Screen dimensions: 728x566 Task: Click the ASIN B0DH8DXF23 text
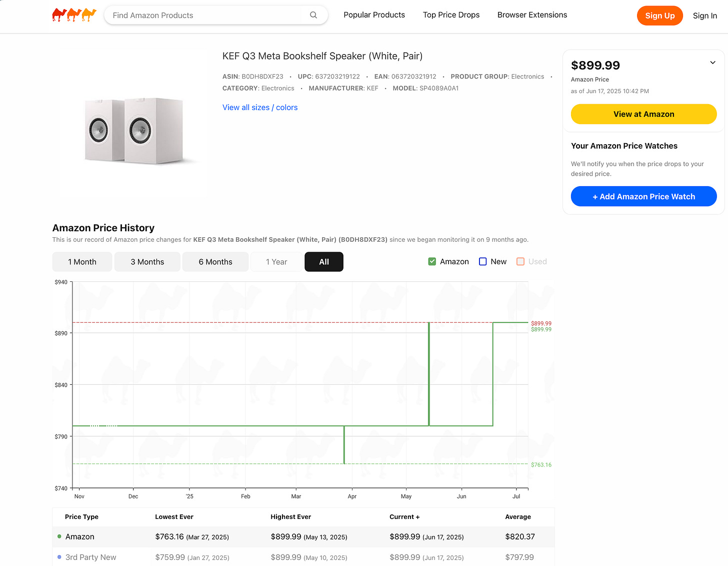pos(253,77)
